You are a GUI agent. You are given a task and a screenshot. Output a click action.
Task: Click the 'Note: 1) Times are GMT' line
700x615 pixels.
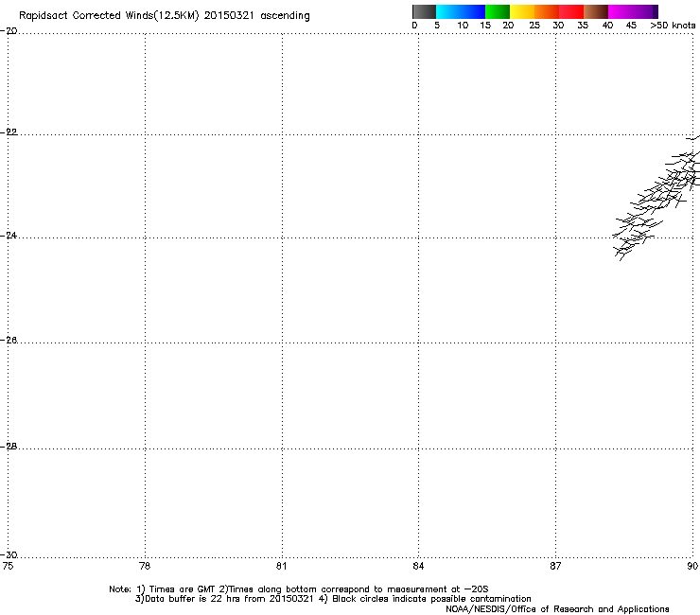pyautogui.click(x=299, y=589)
